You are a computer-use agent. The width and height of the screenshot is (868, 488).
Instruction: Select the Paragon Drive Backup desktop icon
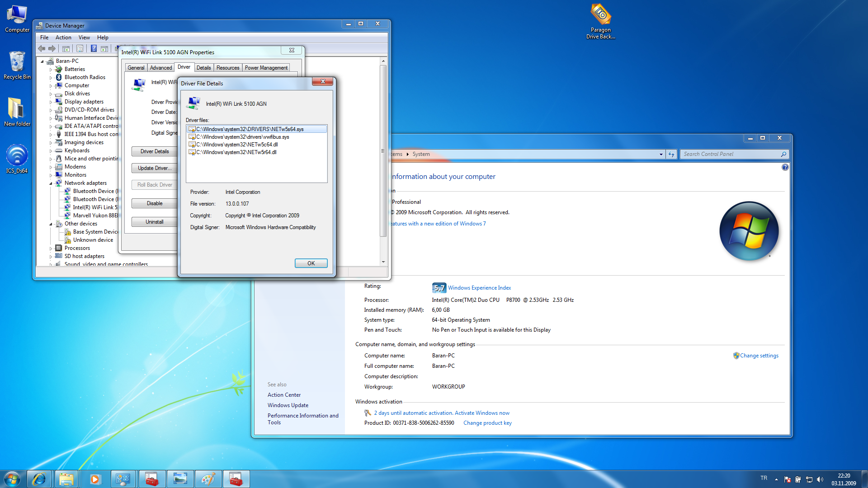(600, 22)
